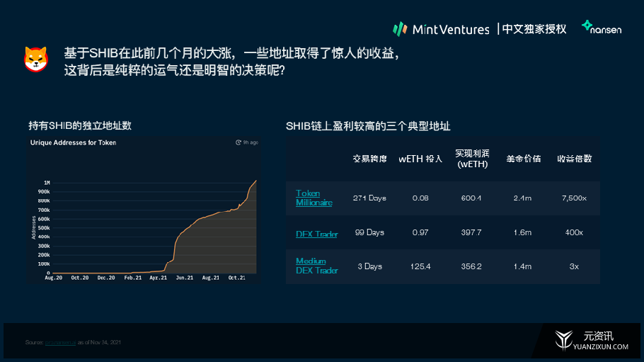Click the '3 Days' cell
644x362 pixels.
(x=369, y=266)
